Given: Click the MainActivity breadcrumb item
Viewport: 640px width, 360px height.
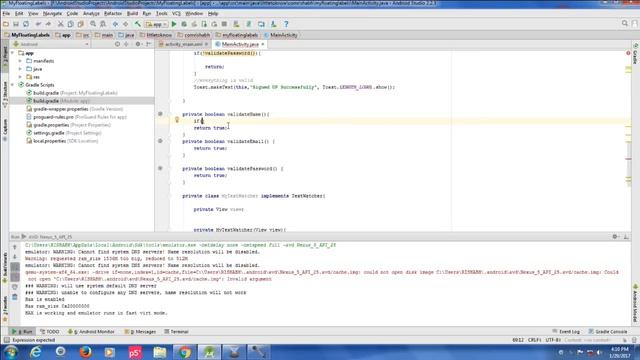Looking at the screenshot, I should click(280, 35).
